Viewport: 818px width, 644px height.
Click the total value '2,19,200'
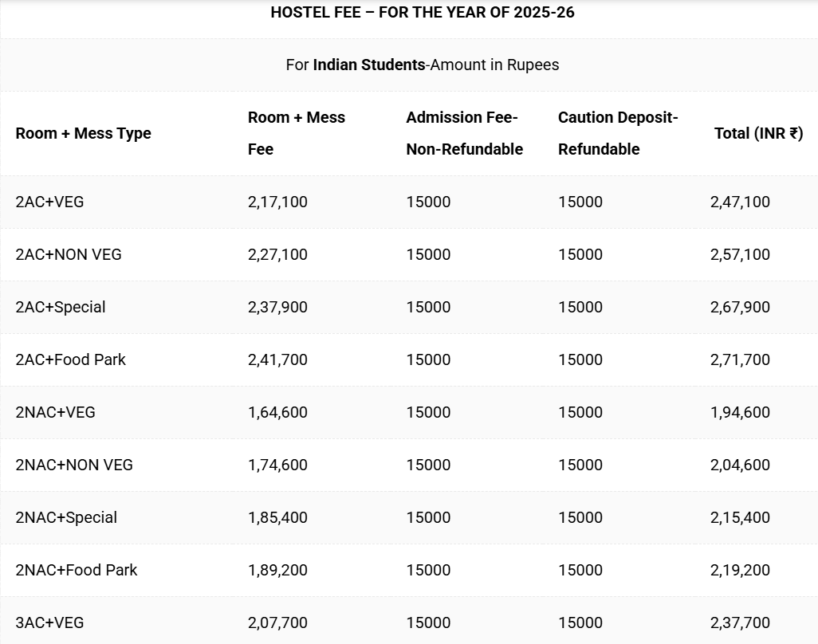coord(740,571)
